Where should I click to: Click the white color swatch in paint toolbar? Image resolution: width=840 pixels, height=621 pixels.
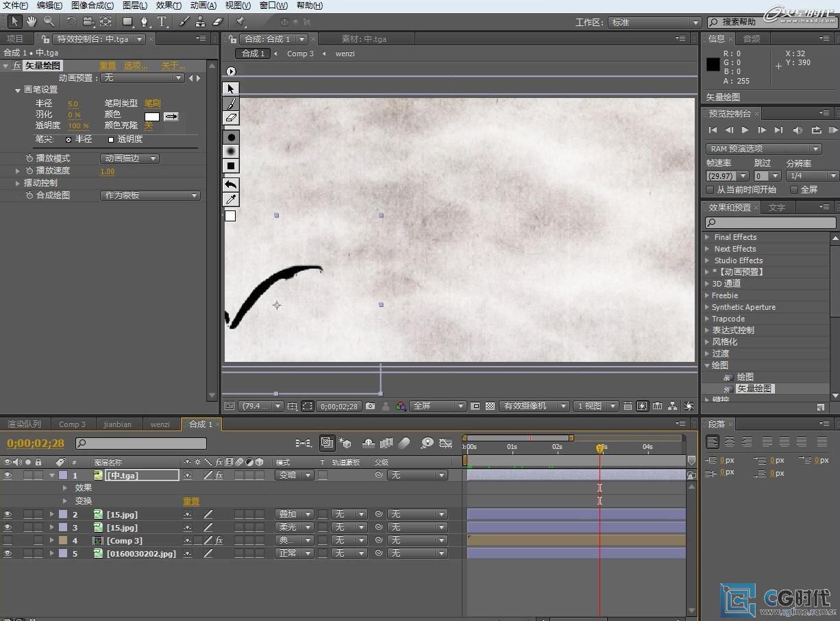[x=230, y=216]
